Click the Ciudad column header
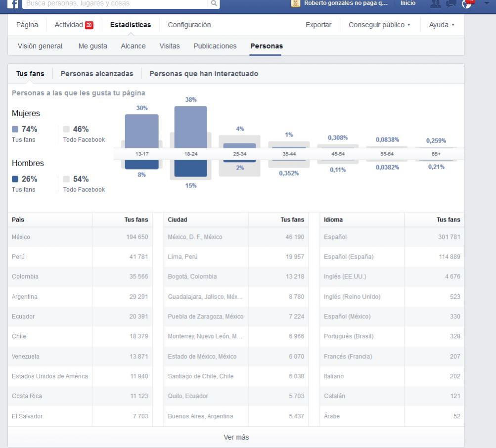The width and height of the screenshot is (496, 448). tap(178, 220)
